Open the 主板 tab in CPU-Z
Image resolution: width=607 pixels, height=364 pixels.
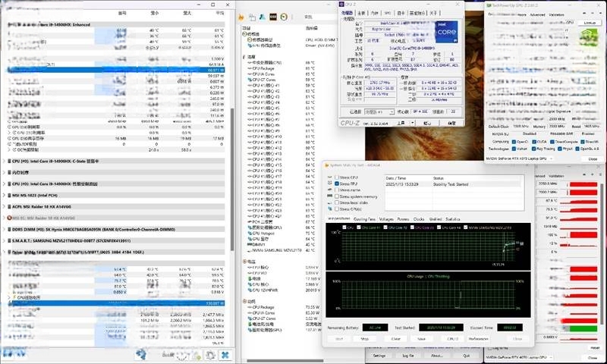(x=361, y=13)
